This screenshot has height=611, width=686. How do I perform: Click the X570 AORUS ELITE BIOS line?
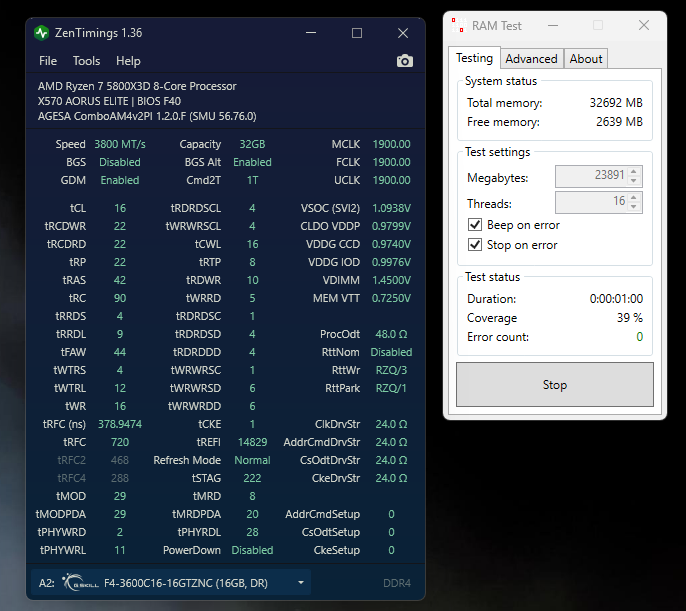pos(109,101)
